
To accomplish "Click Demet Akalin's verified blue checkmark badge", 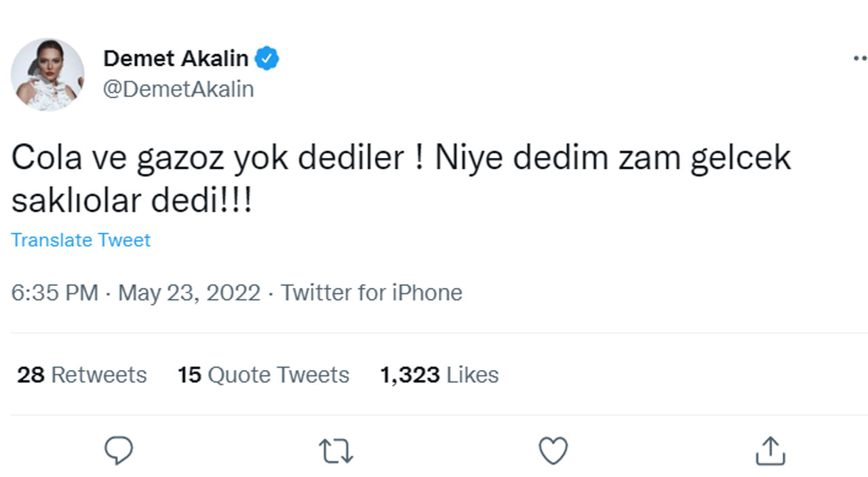I will click(267, 58).
